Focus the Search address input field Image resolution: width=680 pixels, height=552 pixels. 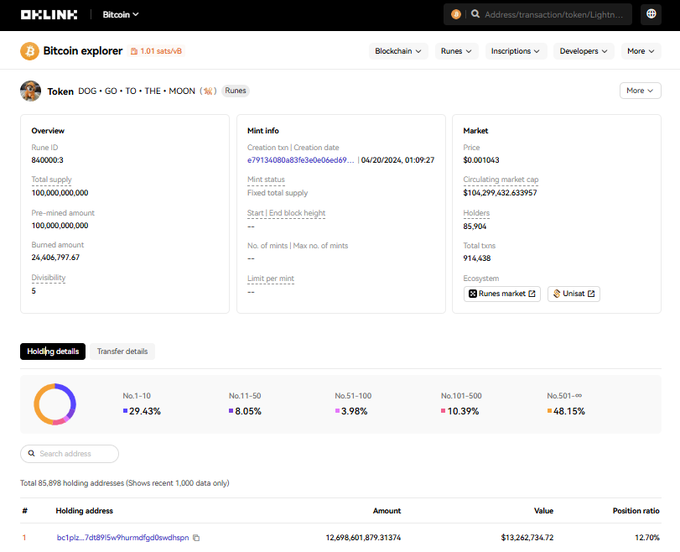point(69,454)
